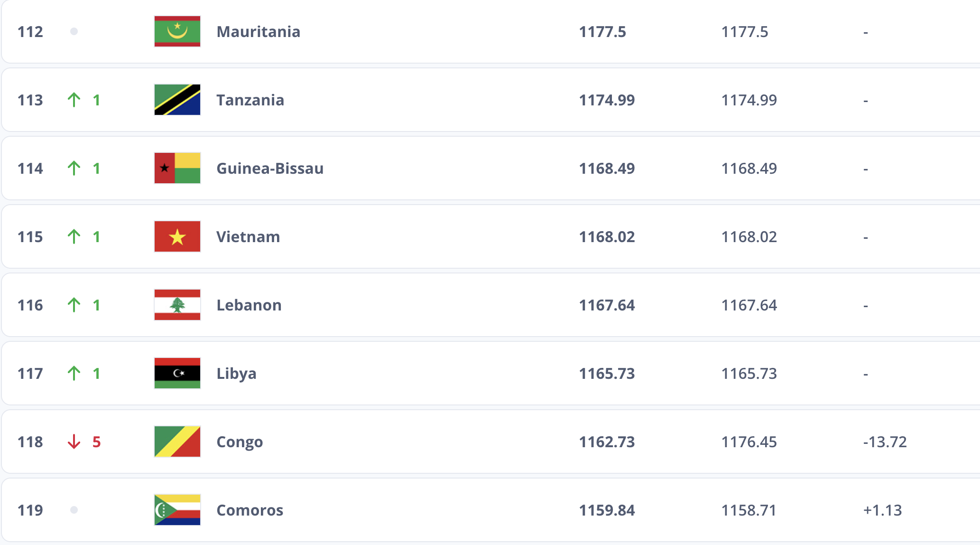Viewport: 980px width, 545px height.
Task: Click the Comoros flag icon
Action: 177,510
